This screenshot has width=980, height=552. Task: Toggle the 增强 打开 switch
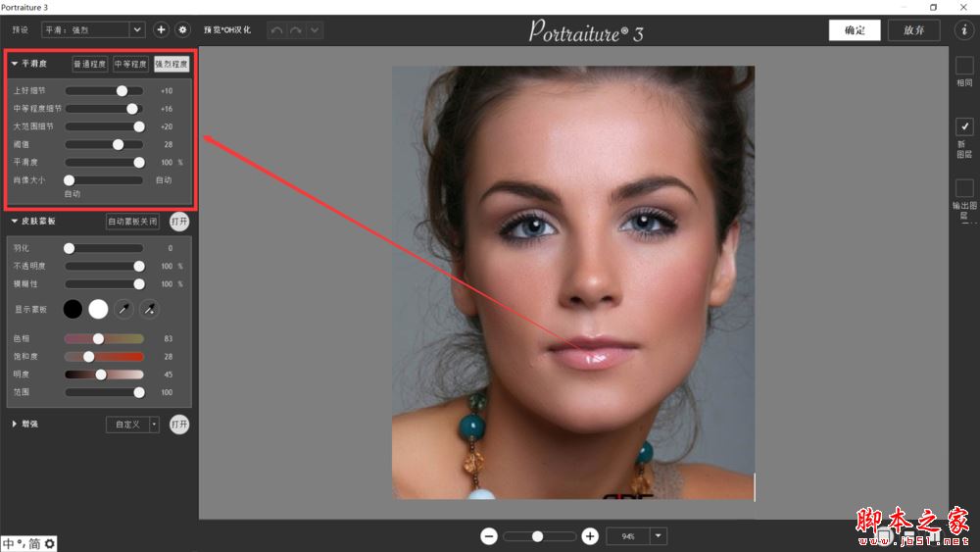pos(179,424)
